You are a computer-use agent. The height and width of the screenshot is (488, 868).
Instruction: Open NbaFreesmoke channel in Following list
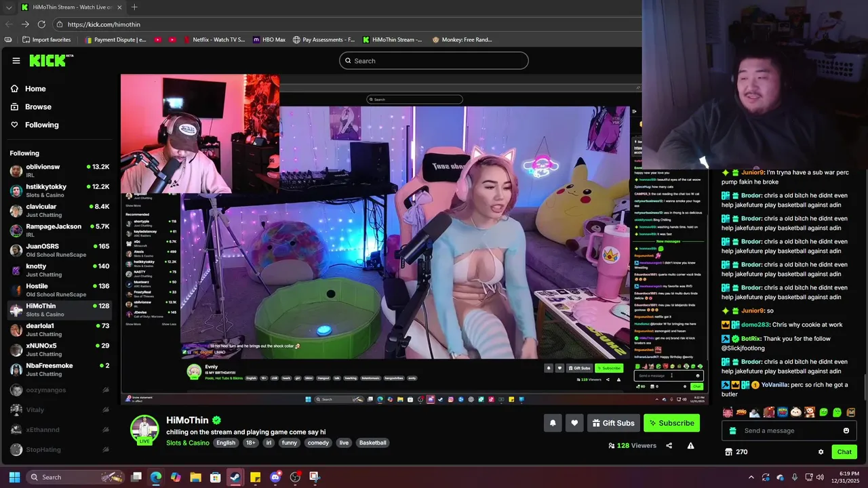[x=60, y=369]
